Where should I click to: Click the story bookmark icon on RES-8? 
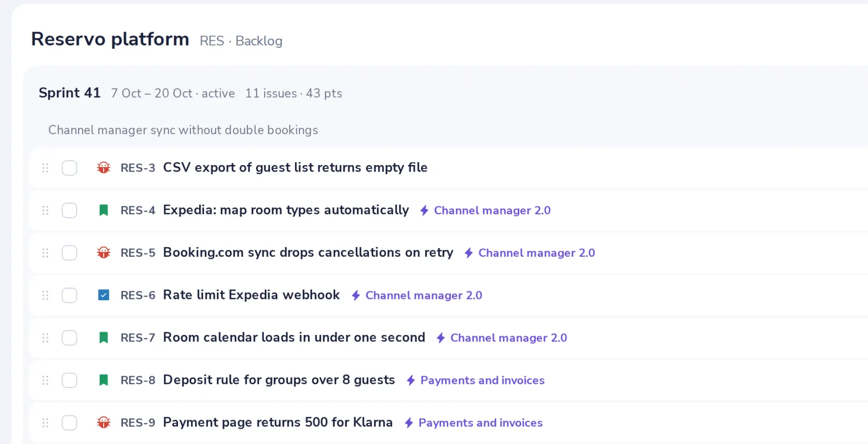104,380
